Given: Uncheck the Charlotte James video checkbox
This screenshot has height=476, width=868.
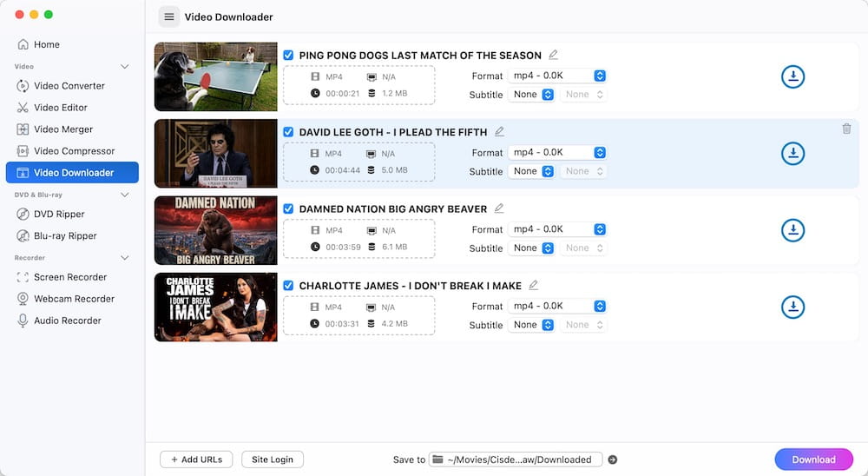Looking at the screenshot, I should [288, 286].
